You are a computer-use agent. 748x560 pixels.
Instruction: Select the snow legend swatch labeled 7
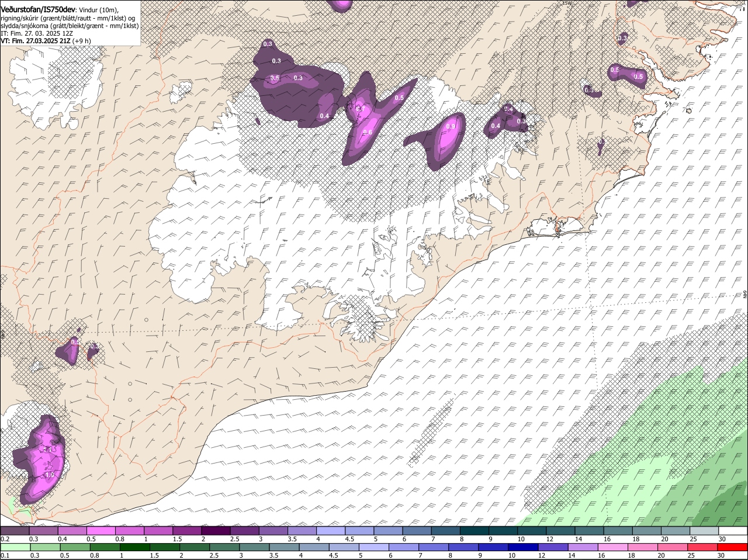pos(444,531)
